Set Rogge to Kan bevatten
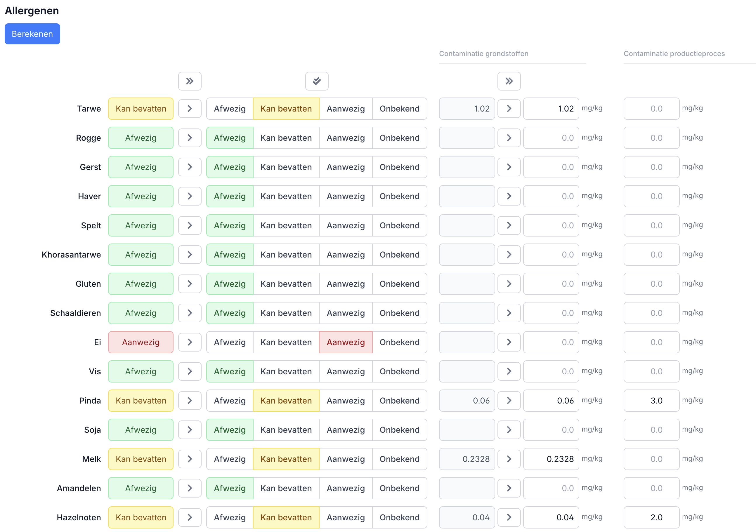This screenshot has width=756, height=532. (286, 138)
